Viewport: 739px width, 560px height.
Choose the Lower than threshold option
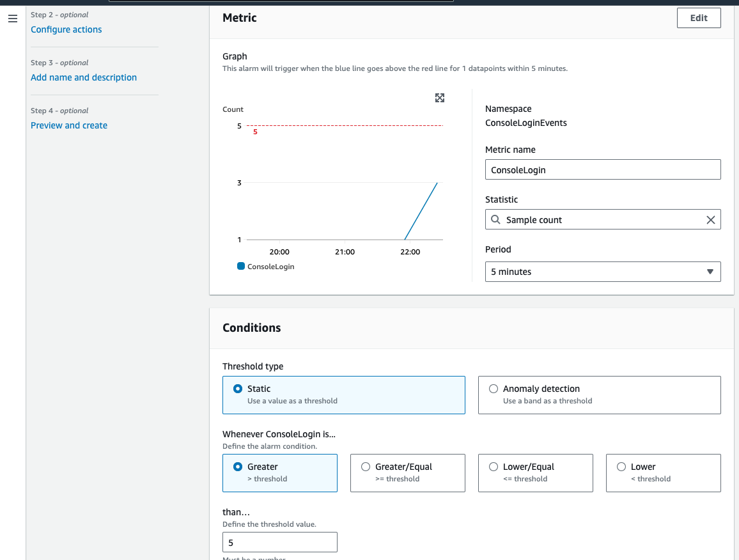tap(621, 467)
